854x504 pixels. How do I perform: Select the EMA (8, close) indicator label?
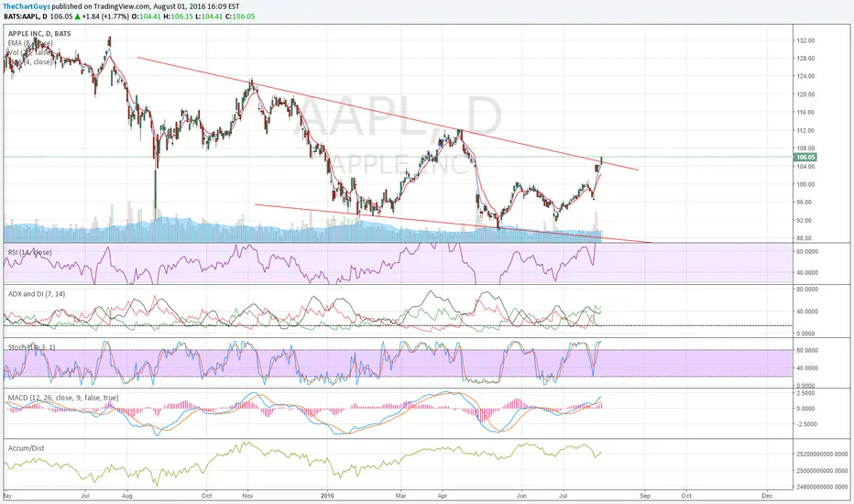pyautogui.click(x=30, y=43)
